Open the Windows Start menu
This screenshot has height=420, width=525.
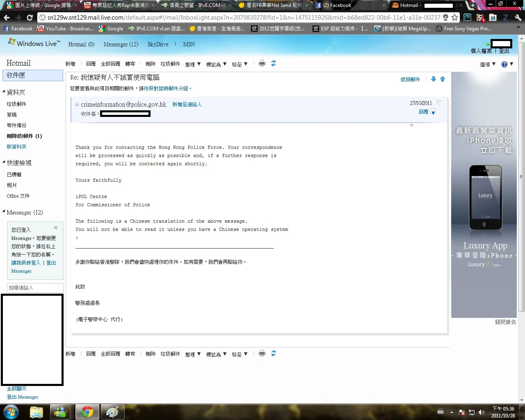[11, 412]
